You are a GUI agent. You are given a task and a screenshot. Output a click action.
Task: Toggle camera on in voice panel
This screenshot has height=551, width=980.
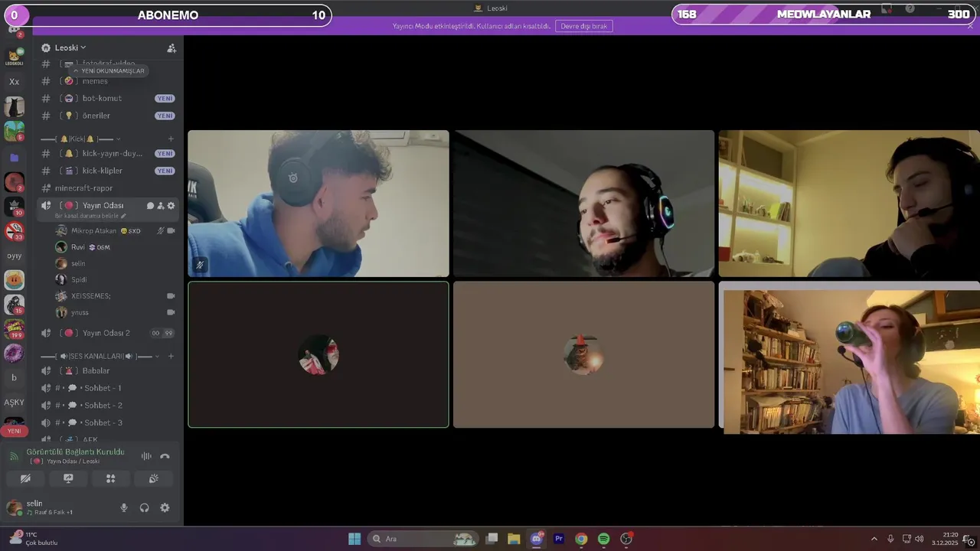(x=25, y=478)
